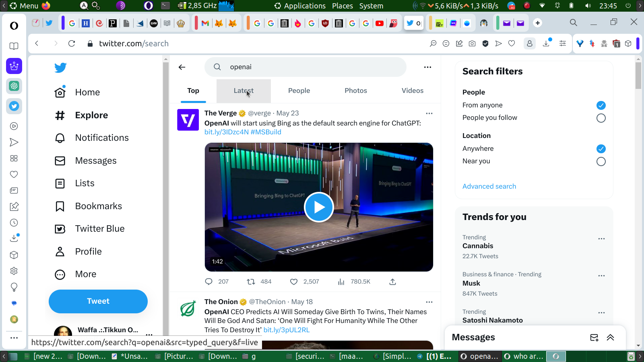Like The Verge tweet with the heart
The width and height of the screenshot is (644, 362).
click(294, 282)
